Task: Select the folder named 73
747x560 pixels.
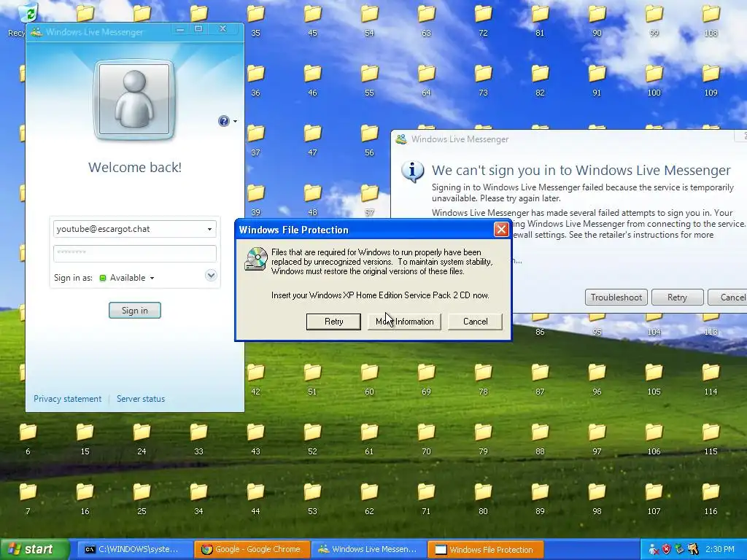Action: point(483,80)
